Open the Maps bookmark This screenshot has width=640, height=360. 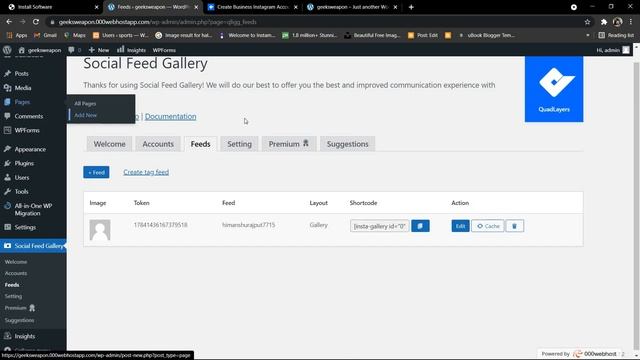tap(75, 36)
